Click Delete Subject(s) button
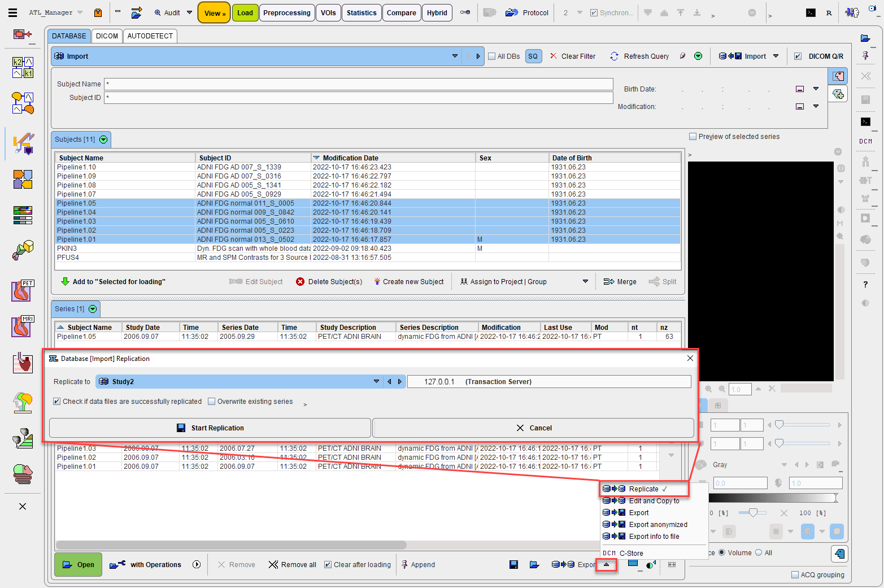 point(329,281)
